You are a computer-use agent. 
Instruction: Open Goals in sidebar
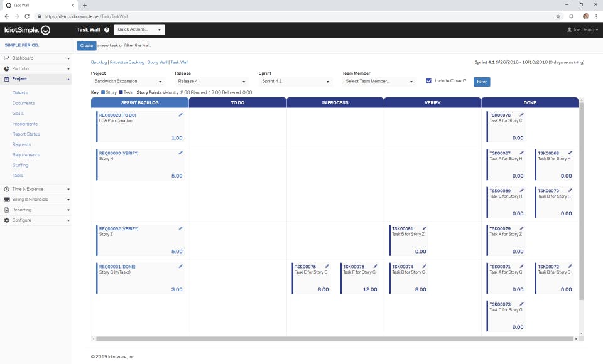pyautogui.click(x=18, y=114)
